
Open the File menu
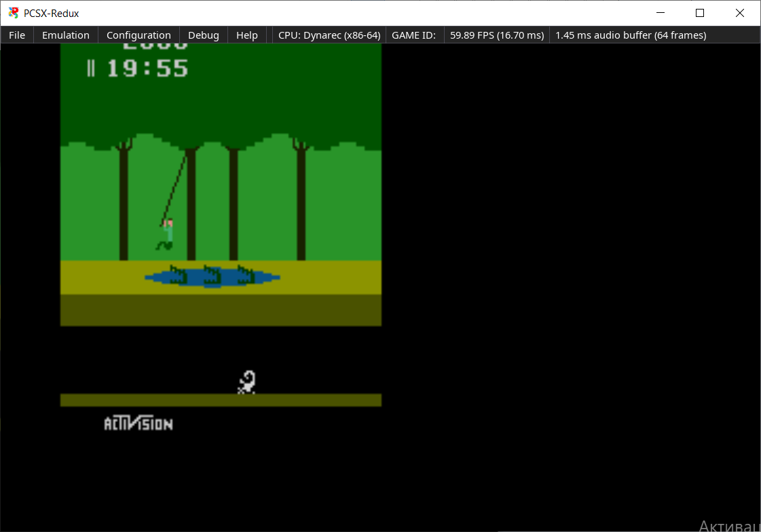point(17,35)
